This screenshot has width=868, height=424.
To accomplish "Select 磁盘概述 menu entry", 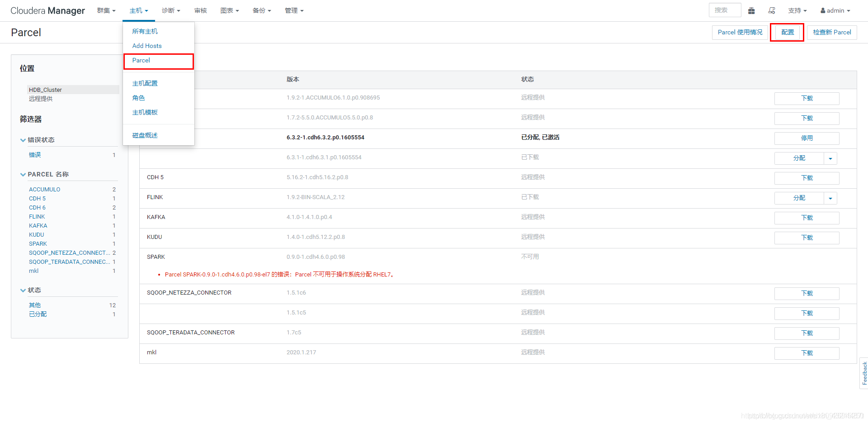I will [145, 135].
